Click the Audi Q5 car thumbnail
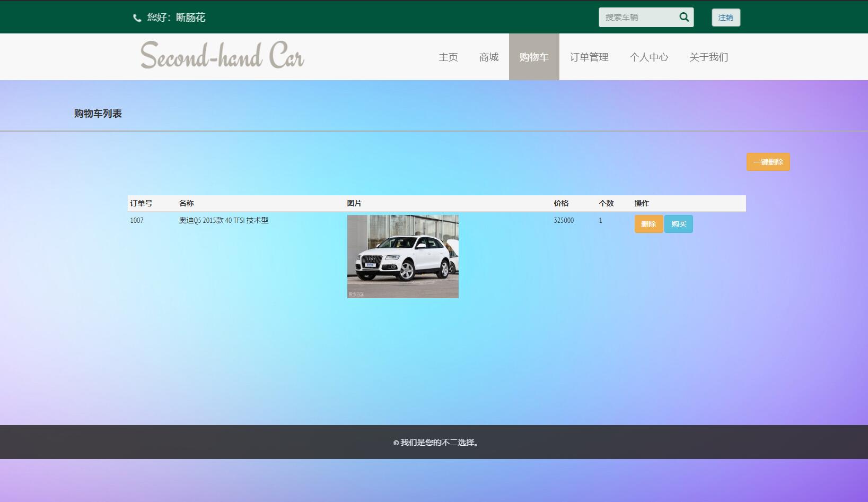The height and width of the screenshot is (502, 868). (402, 256)
